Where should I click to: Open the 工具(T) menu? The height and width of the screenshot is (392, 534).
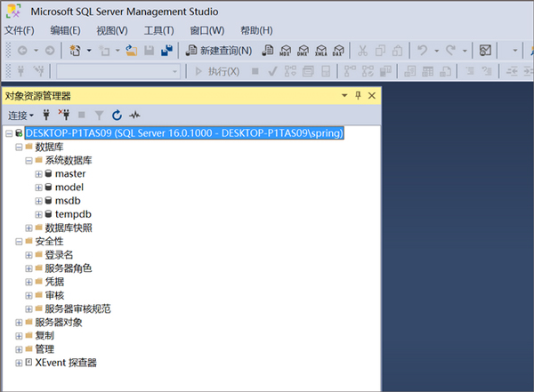pyautogui.click(x=158, y=30)
